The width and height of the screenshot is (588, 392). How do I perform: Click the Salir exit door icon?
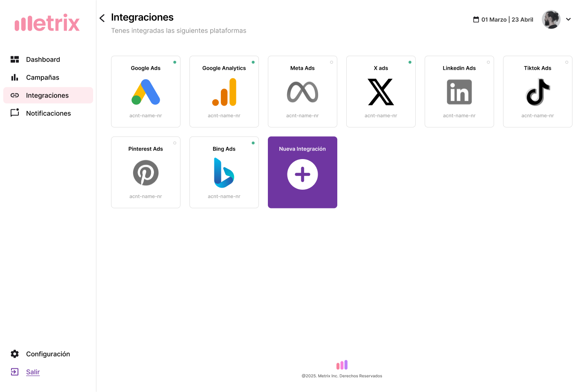[x=15, y=372]
